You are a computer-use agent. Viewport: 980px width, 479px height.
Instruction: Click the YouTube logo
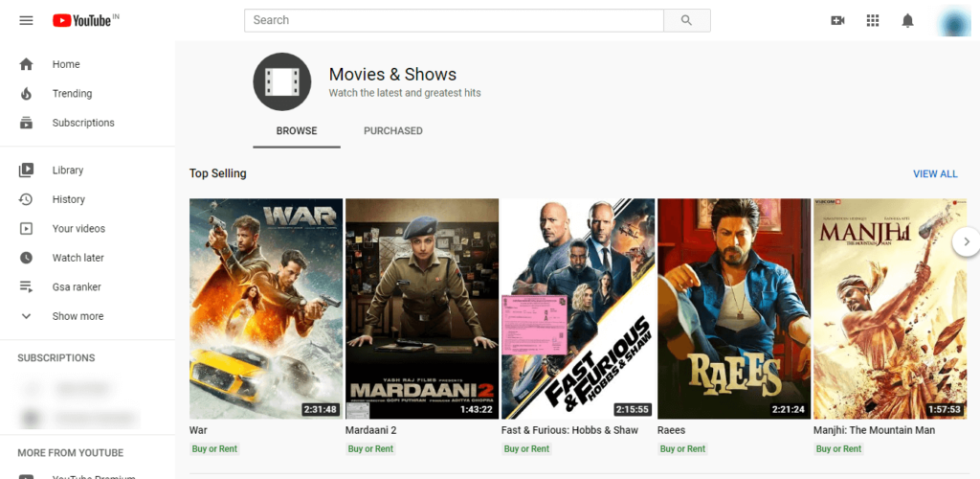click(x=82, y=20)
